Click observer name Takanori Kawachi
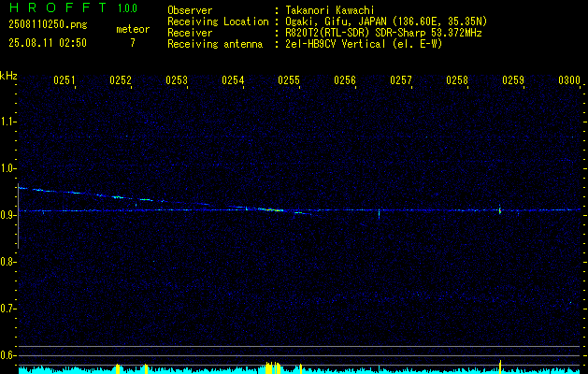The width and height of the screenshot is (588, 374). tap(330, 10)
